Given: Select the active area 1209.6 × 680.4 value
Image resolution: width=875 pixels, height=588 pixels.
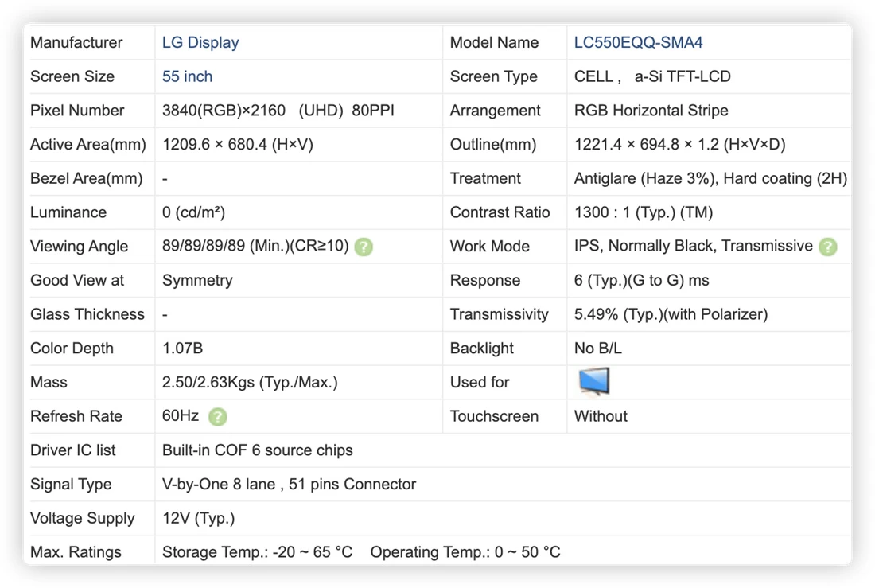Looking at the screenshot, I should 238,145.
